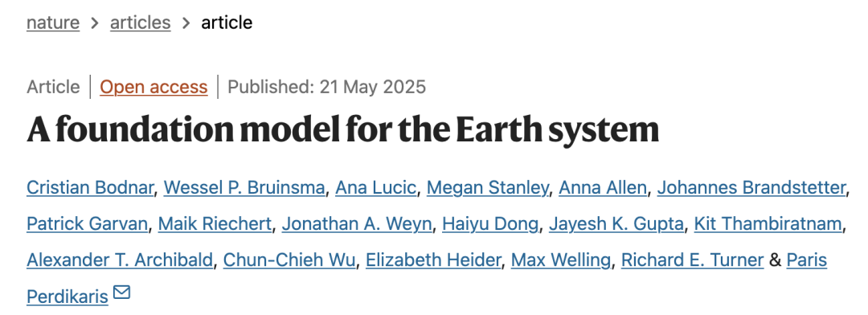Select author Wessel P. Bruinsma
The image size is (868, 315).
point(244,188)
